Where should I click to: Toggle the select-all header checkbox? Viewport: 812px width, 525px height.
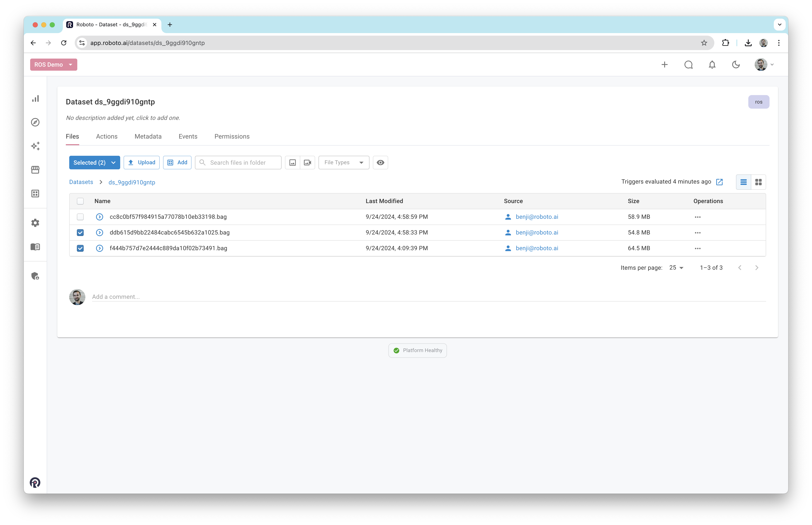coord(80,201)
